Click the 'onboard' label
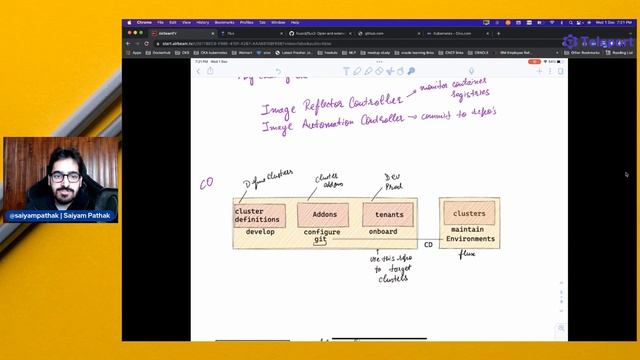640x360 pixels. pos(383,231)
